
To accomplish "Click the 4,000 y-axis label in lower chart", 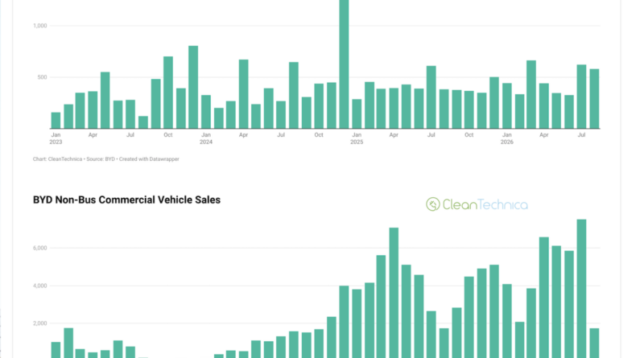I will [39, 286].
